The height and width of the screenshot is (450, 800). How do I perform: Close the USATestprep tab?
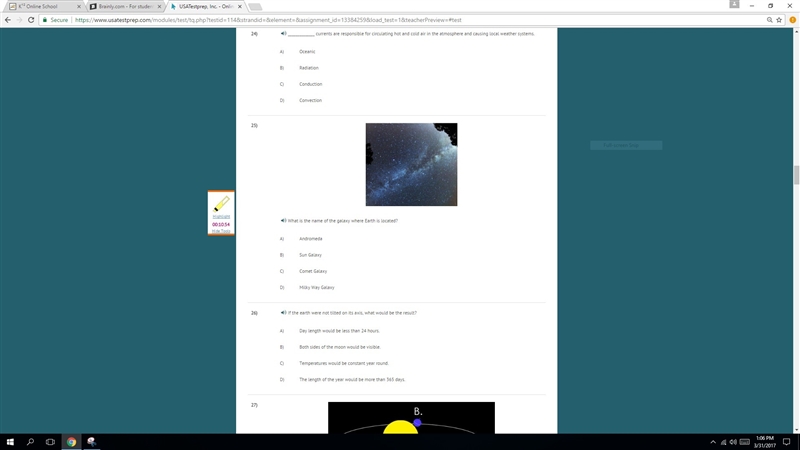click(x=240, y=7)
